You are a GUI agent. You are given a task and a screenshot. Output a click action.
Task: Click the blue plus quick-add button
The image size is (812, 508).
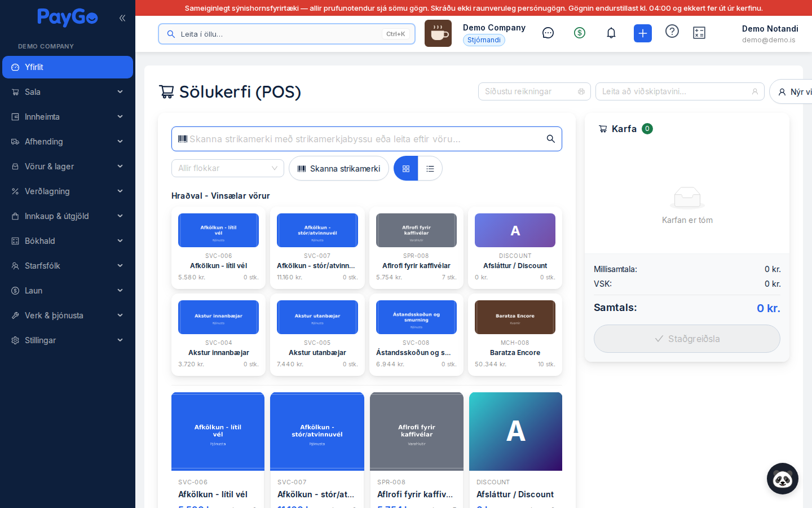643,33
